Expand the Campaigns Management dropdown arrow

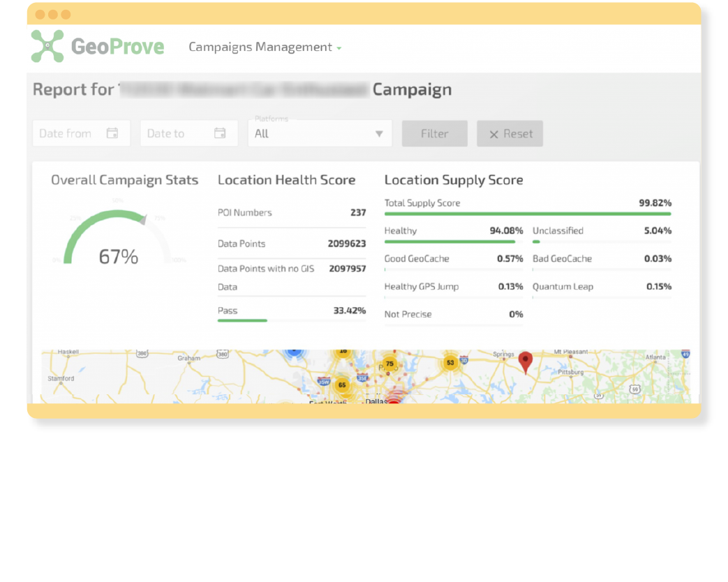(339, 48)
